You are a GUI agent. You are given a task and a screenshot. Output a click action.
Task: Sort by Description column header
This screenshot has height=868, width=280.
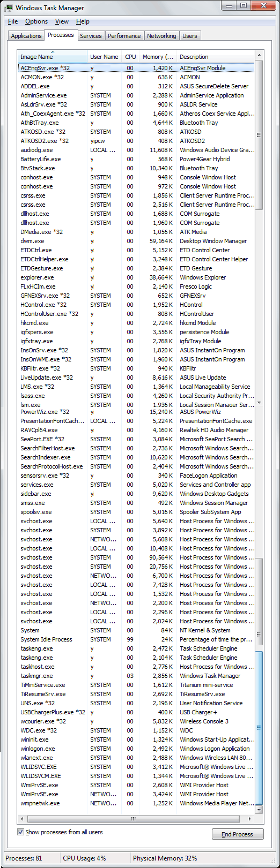(216, 57)
